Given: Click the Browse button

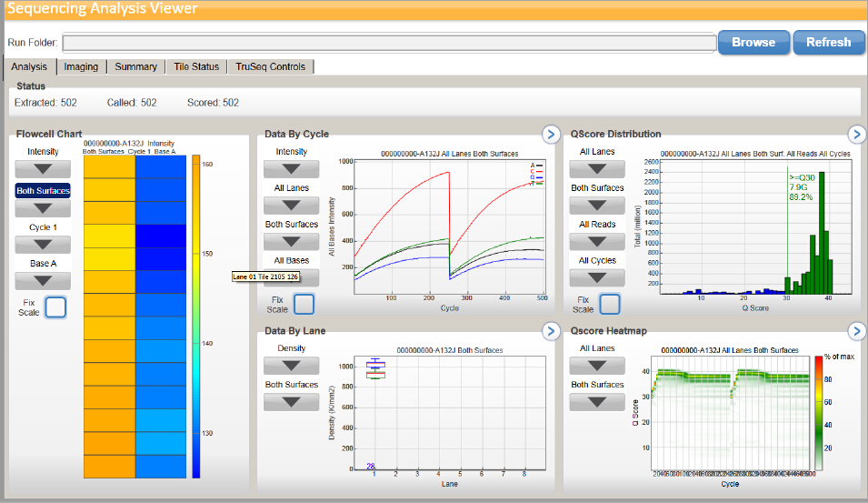Looking at the screenshot, I should point(753,42).
